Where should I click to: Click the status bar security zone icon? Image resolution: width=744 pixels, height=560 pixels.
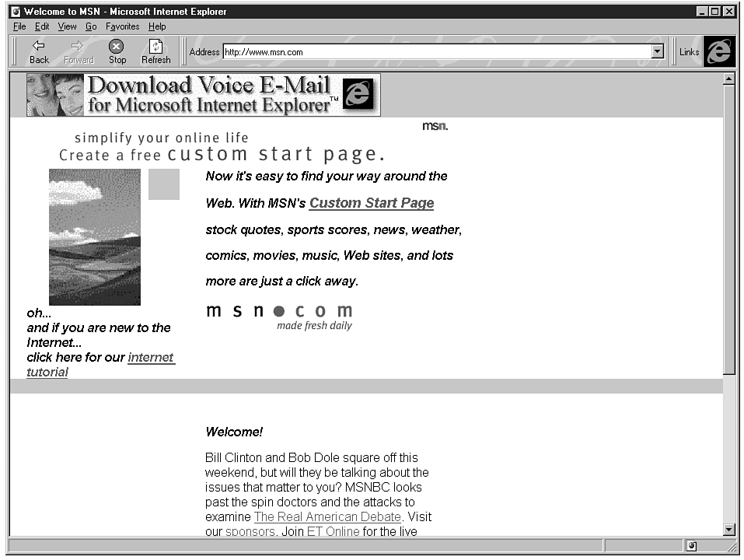(691, 546)
